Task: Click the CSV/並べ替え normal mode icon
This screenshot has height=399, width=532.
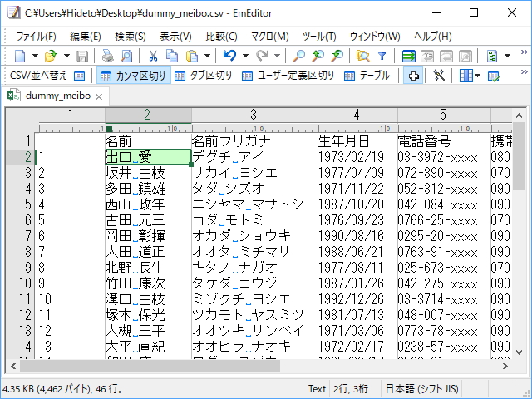Action: click(80, 76)
